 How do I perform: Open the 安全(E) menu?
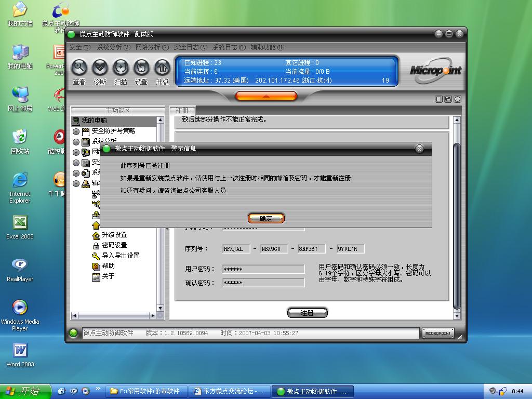coord(79,47)
